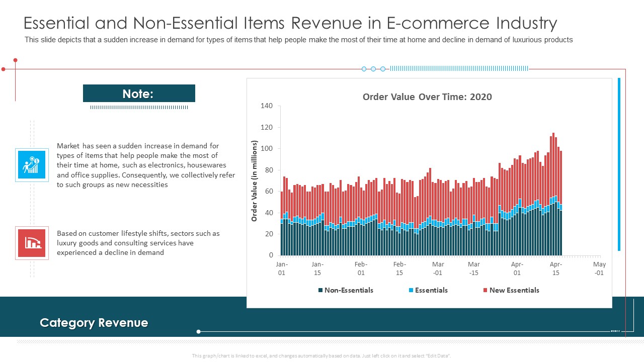644x362 pixels.
Task: Click the 'Jan-15' x-axis label
Action: [317, 268]
